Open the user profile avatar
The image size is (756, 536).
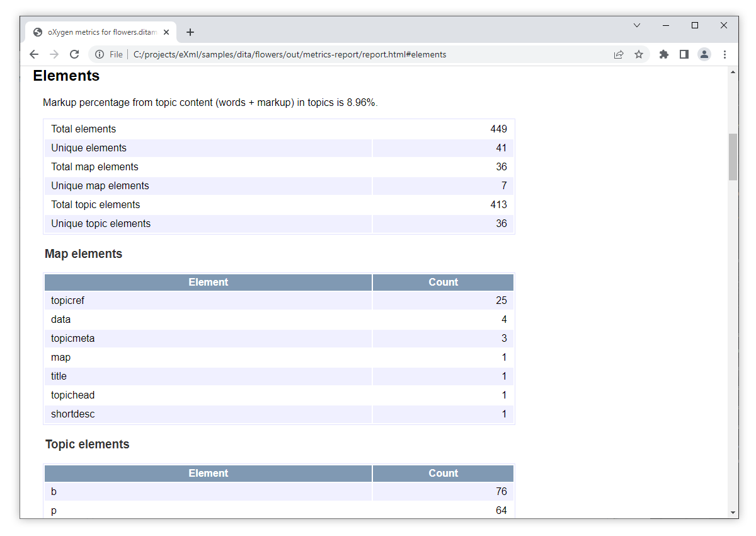tap(704, 54)
